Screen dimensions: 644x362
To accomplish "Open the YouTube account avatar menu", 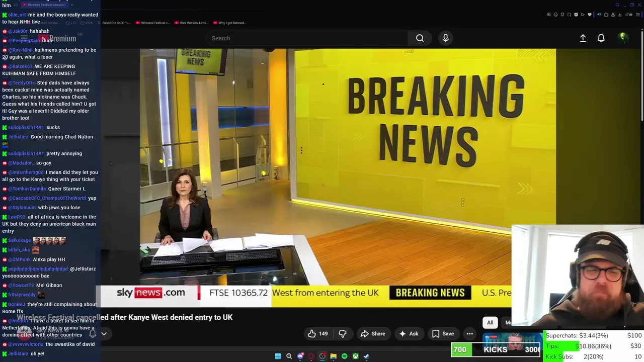I will click(622, 38).
